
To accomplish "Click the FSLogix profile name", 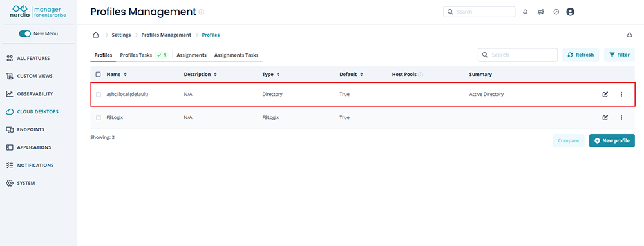I will 115,117.
